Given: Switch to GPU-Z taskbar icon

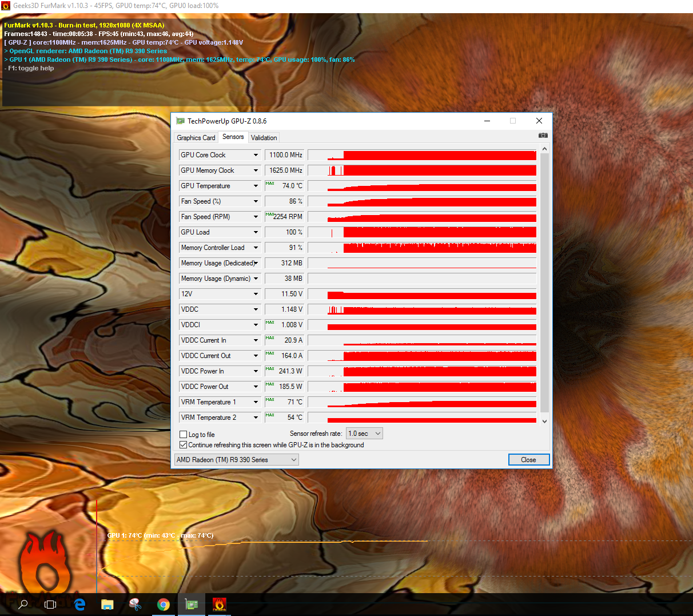Looking at the screenshot, I should click(x=191, y=604).
